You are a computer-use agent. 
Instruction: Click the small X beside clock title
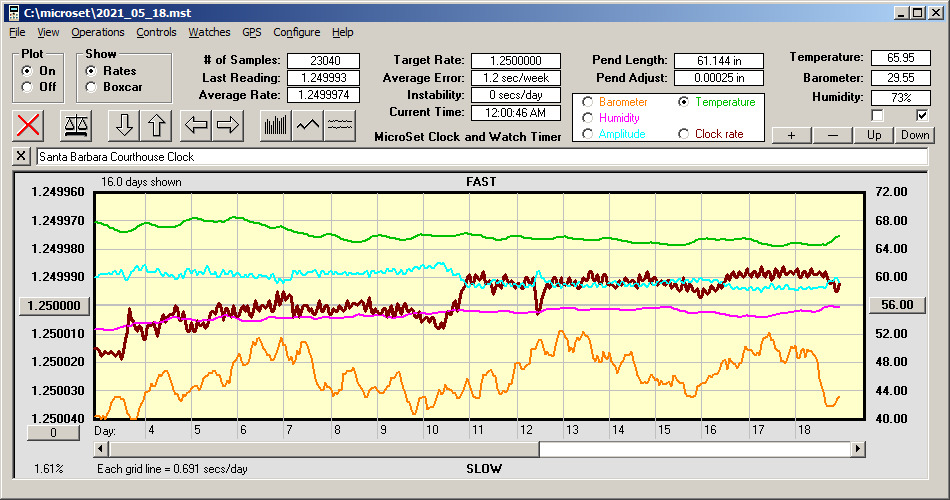tap(21, 156)
